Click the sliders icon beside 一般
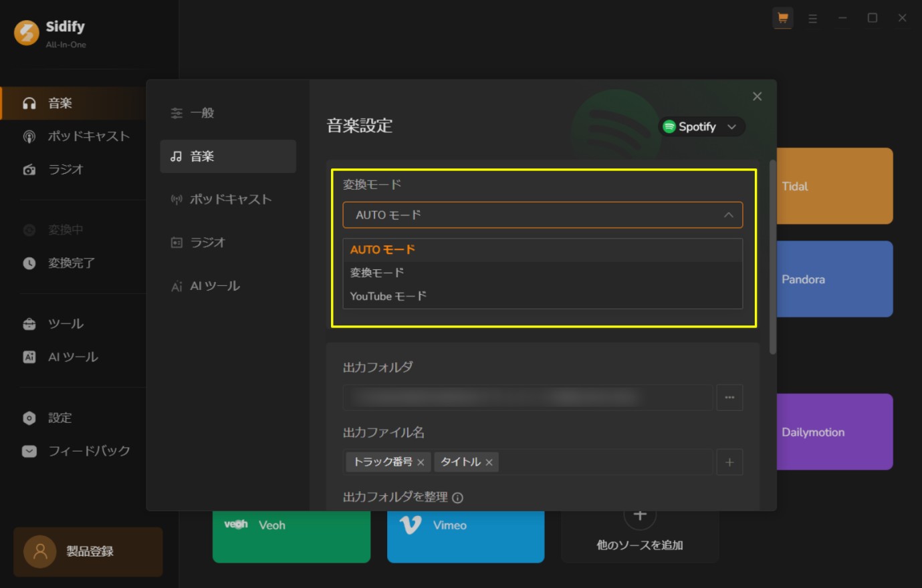This screenshot has width=922, height=588. click(177, 114)
